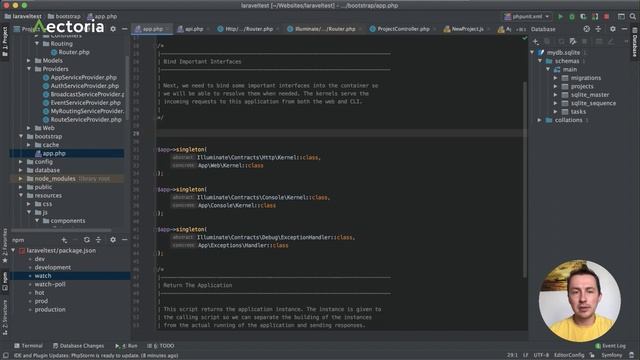Open data source properties icon in Database toolbar
The image size is (640, 360).
tap(573, 41)
